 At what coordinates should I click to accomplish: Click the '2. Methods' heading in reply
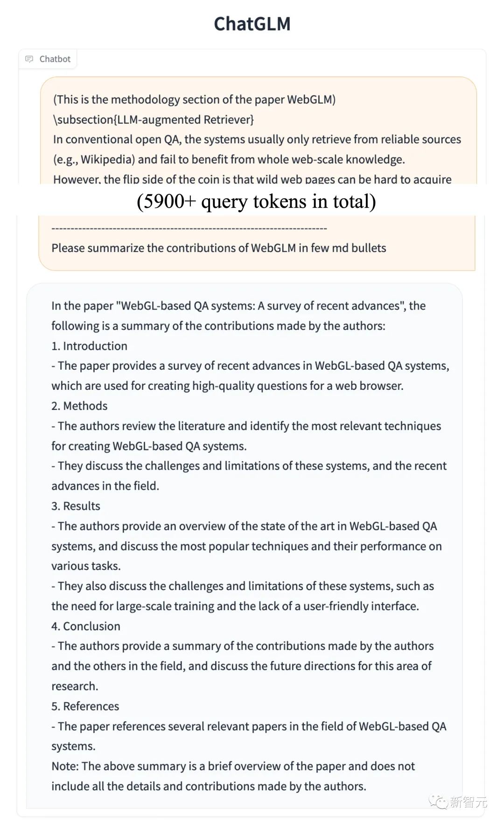tap(79, 406)
